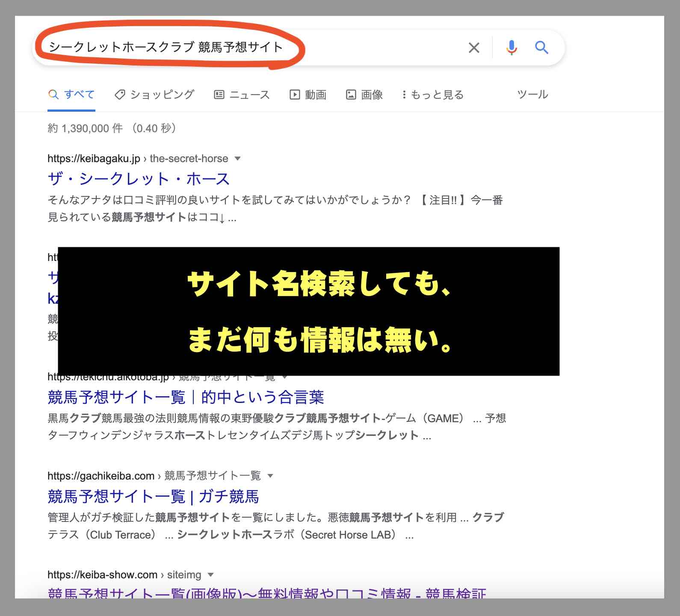
Task: Open the ツール options
Action: coord(532,94)
